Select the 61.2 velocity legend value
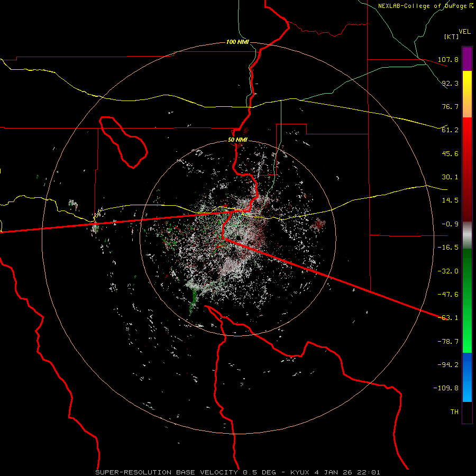Viewport: 476px width, 476px height. [450, 130]
